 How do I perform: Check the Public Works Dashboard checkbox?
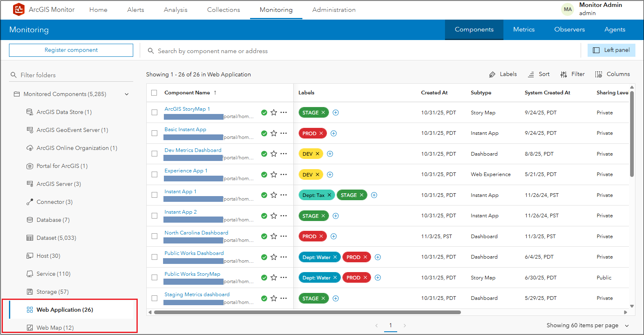point(154,257)
